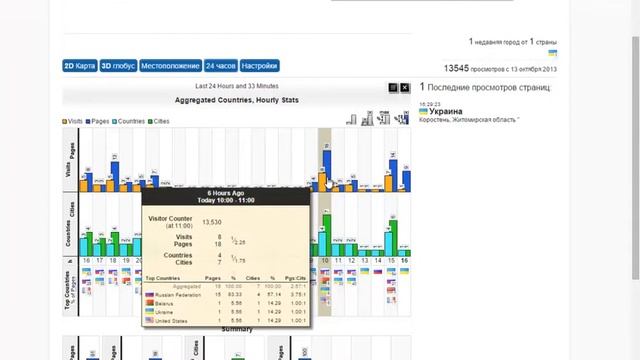Click the Russian Federation flag in the tooltip table
The image size is (640, 360).
(149, 294)
